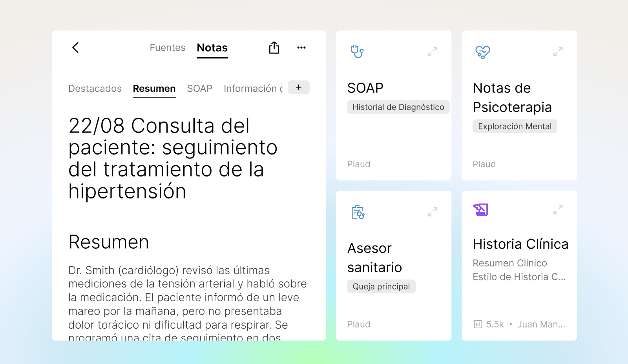Click the Historial de Diagnóstico tag
The width and height of the screenshot is (628, 364).
[x=398, y=107]
